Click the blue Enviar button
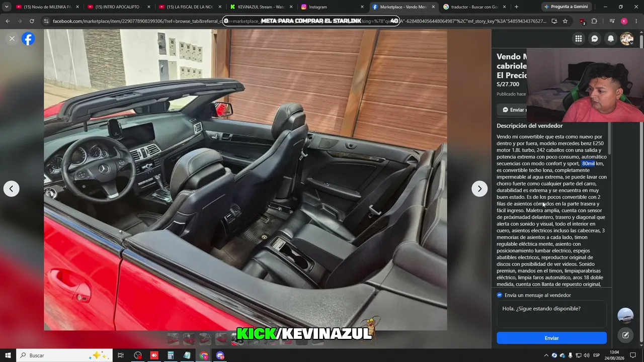Viewport: 644px width, 362px height. [551, 338]
